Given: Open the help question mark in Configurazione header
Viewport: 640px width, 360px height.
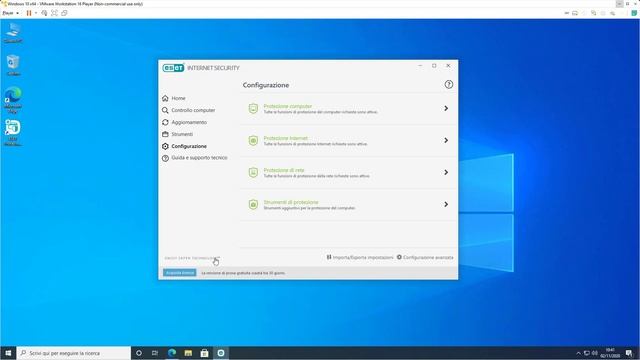Looking at the screenshot, I should [449, 84].
